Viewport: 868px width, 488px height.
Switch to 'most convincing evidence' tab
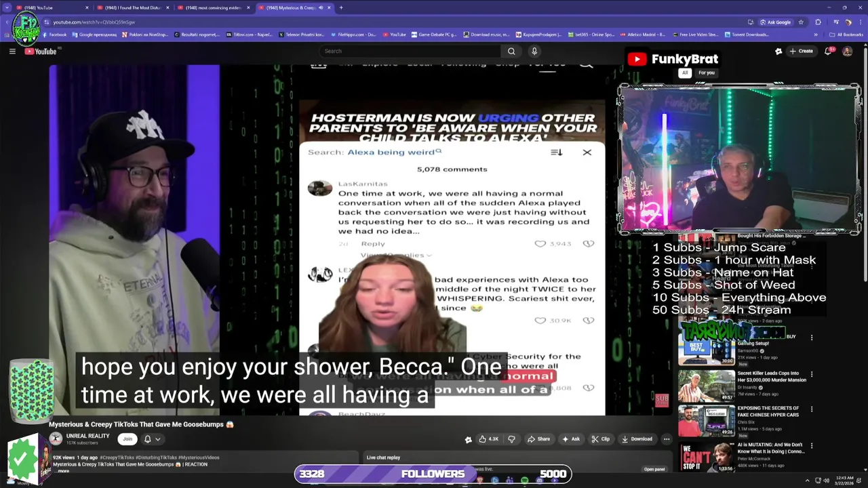[x=213, y=7]
